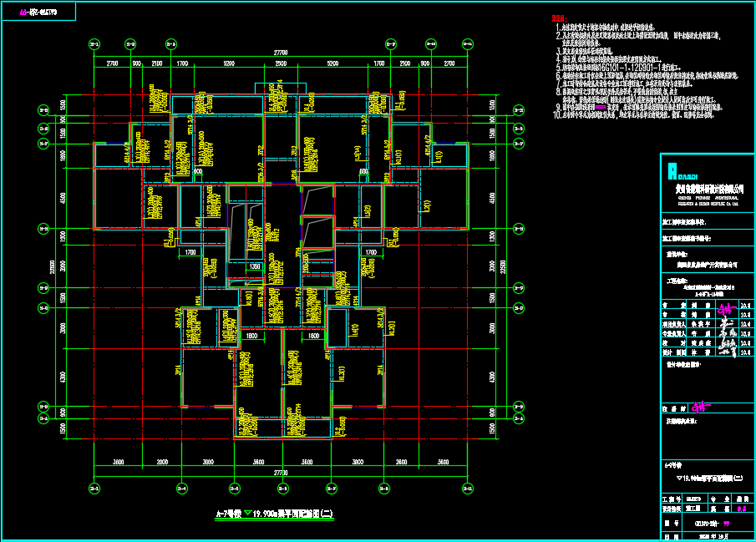Click the rightmost axis bubble in the top row
Screen dimensions: 756x542
click(x=468, y=44)
